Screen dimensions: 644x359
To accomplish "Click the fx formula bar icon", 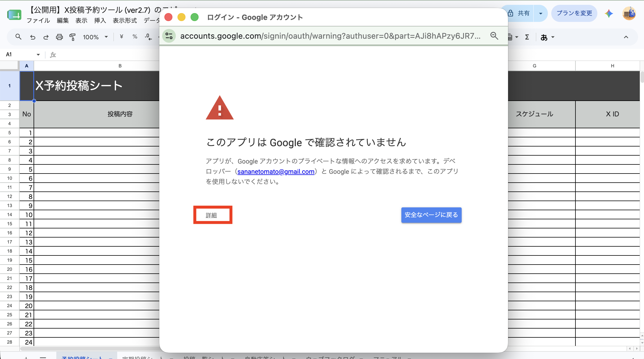I will click(53, 55).
